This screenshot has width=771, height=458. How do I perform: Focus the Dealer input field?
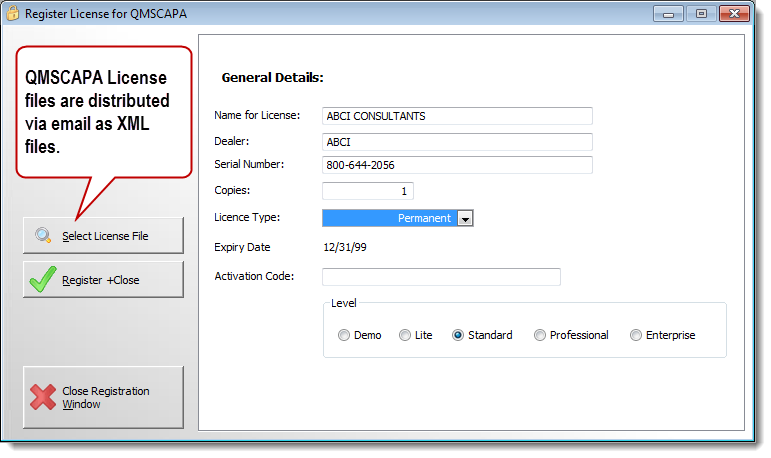pos(457,141)
